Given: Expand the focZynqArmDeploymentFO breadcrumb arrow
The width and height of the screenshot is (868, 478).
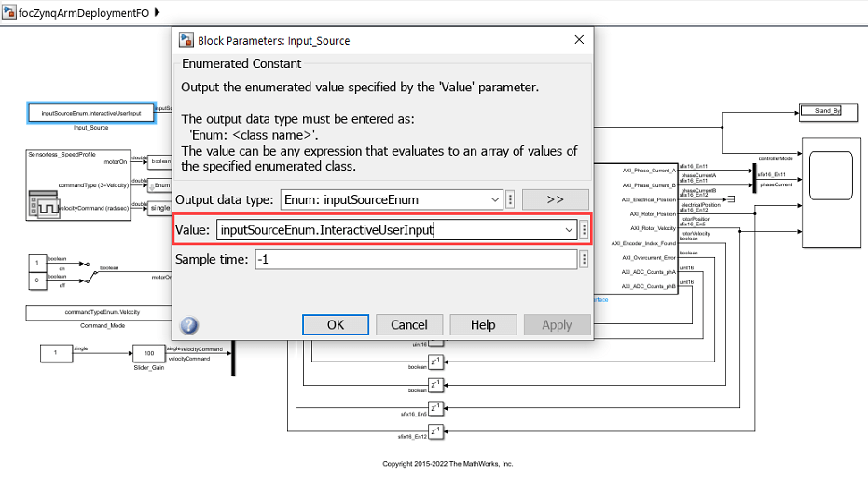Looking at the screenshot, I should [x=157, y=12].
